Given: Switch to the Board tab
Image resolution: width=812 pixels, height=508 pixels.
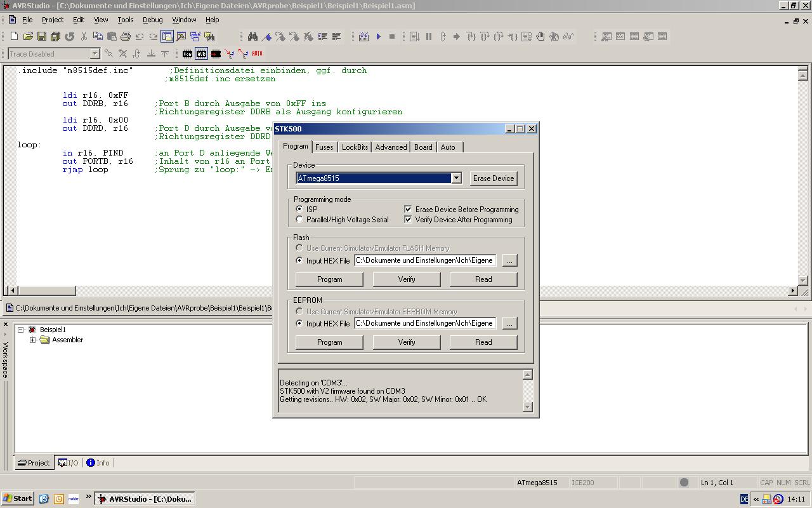Looking at the screenshot, I should [x=423, y=147].
